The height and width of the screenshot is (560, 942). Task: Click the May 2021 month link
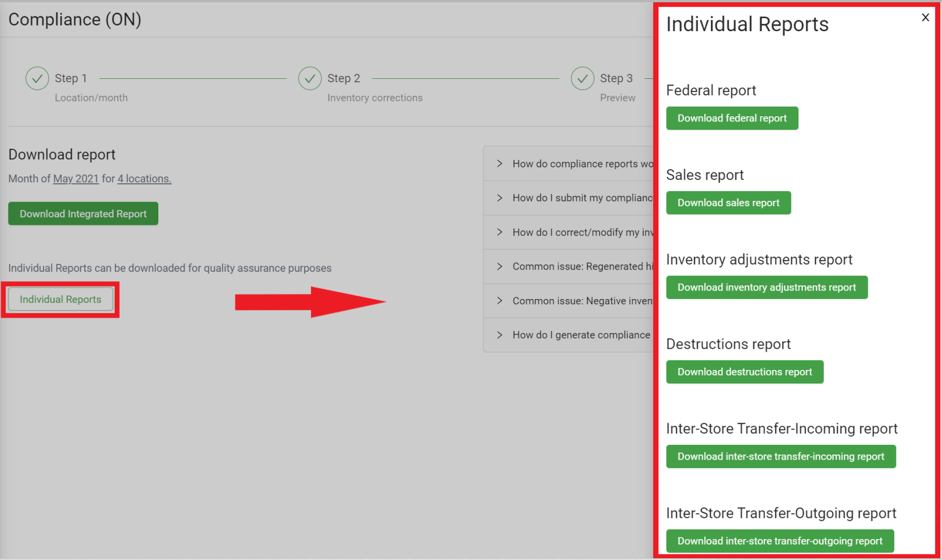[x=76, y=179]
